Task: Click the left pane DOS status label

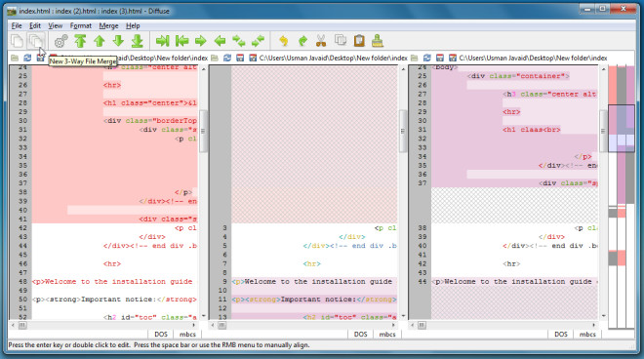Action: 161,335
